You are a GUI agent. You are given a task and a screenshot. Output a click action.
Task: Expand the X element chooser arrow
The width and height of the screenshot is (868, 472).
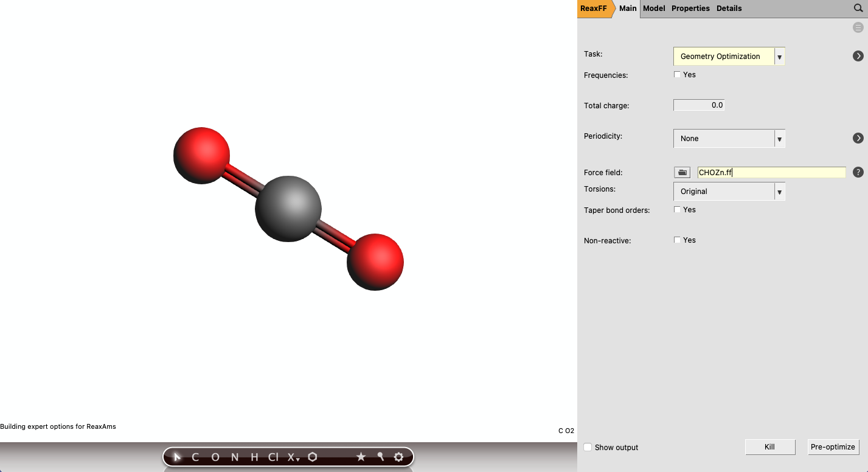(x=297, y=460)
